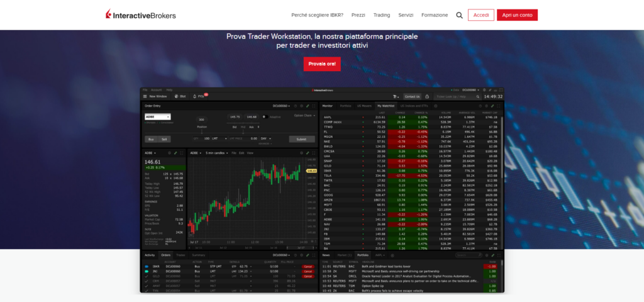The image size is (644, 302).
Task: Toggle the Adaptive switch
Action: (265, 116)
